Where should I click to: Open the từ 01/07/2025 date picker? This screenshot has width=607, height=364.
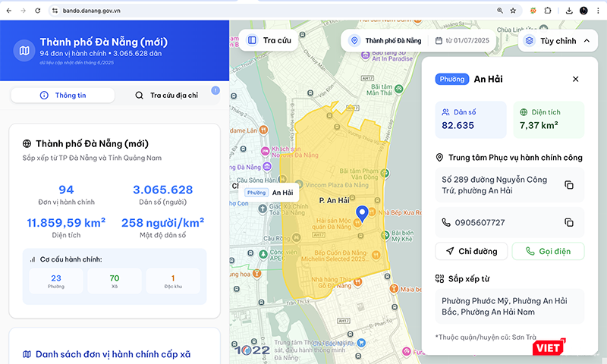(464, 41)
